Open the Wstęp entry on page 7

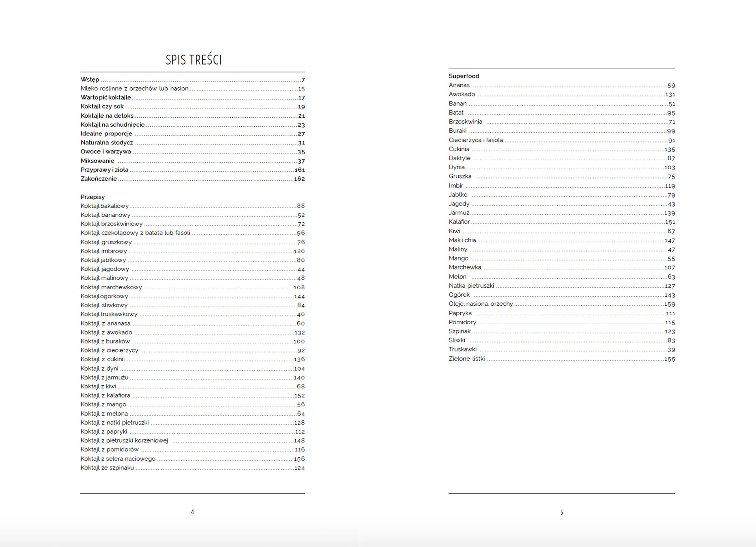[x=90, y=79]
